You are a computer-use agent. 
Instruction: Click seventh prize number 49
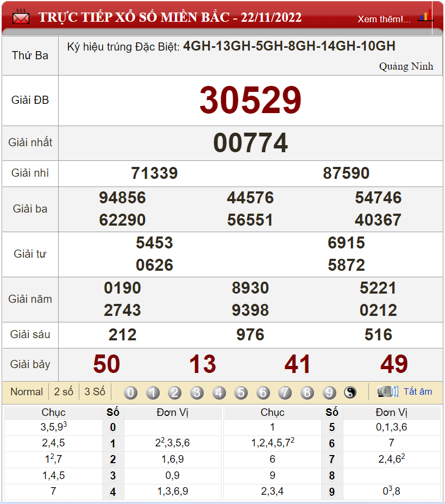394,364
